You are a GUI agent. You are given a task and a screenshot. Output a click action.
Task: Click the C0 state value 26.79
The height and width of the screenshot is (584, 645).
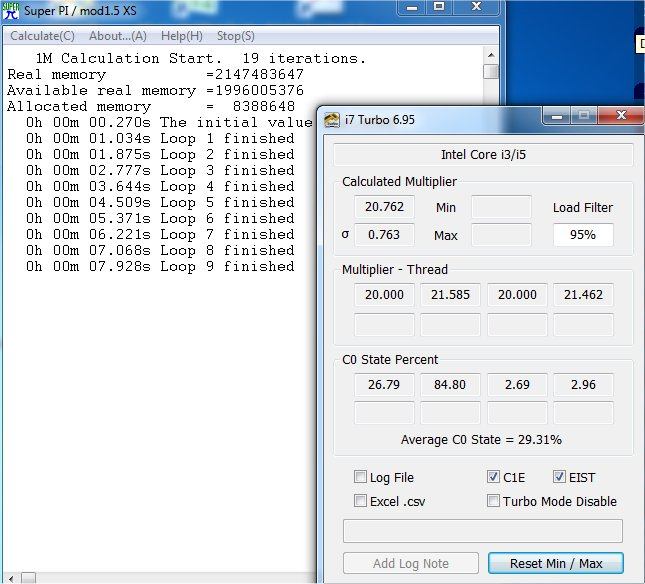pyautogui.click(x=384, y=385)
